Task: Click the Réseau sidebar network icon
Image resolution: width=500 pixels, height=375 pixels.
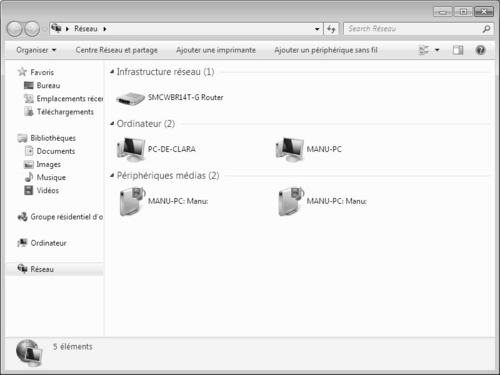Action: 22,269
